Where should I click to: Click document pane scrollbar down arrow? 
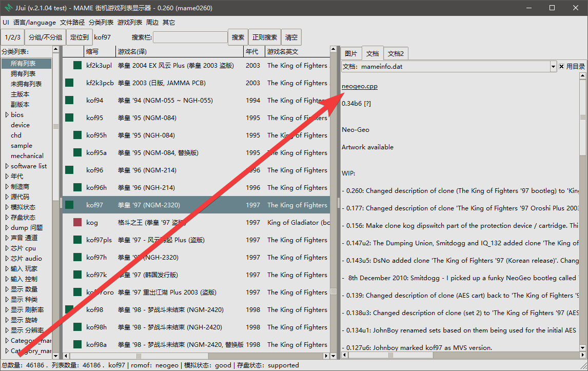[583, 348]
